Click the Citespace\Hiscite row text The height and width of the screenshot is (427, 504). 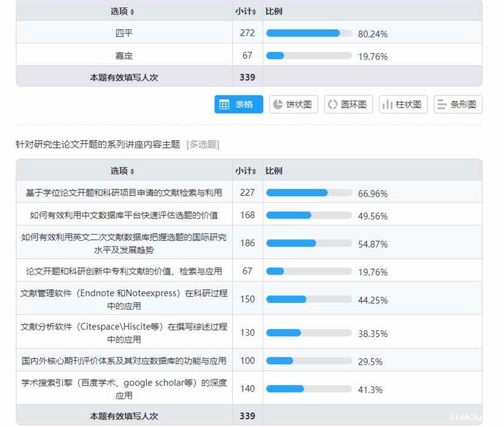point(124,333)
